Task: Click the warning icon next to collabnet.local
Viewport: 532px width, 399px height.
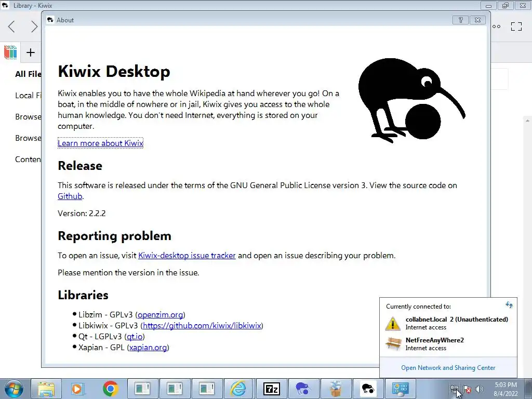Action: point(393,323)
